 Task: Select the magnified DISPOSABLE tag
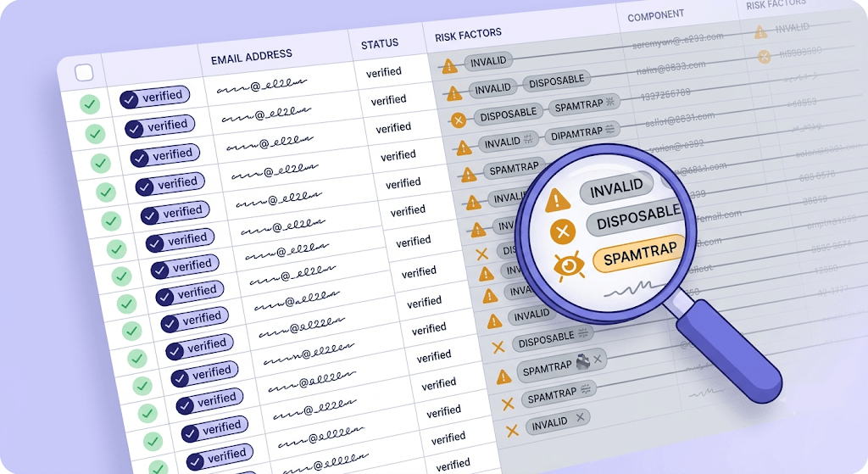637,216
